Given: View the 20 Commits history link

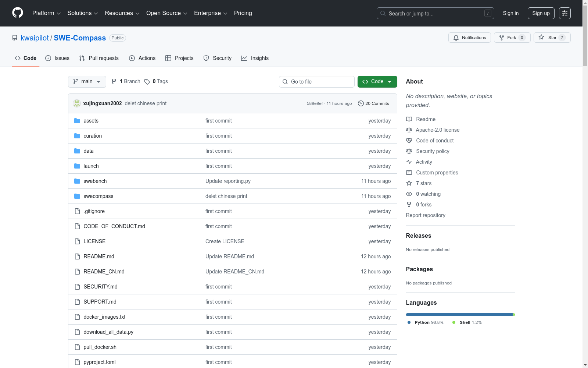Looking at the screenshot, I should [x=373, y=103].
